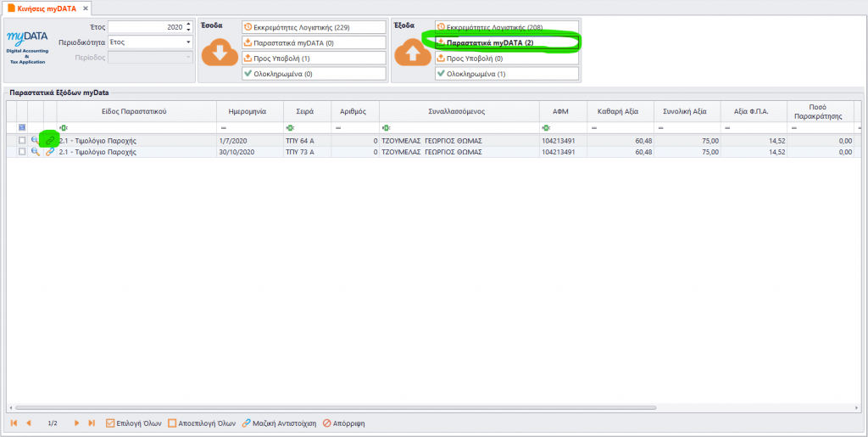
Task: Open the magnifier preview for the 30/10/2020 invoice row
Action: 35,152
